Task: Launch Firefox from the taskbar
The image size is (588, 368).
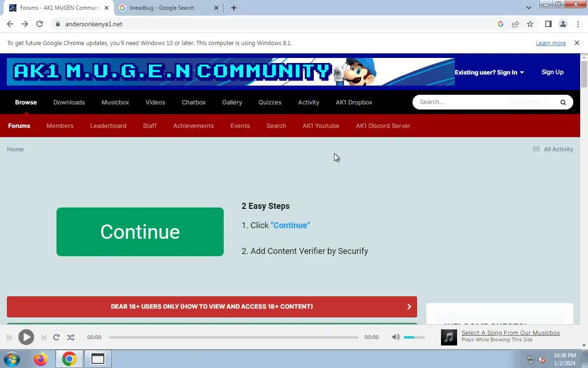Action: pyautogui.click(x=41, y=359)
